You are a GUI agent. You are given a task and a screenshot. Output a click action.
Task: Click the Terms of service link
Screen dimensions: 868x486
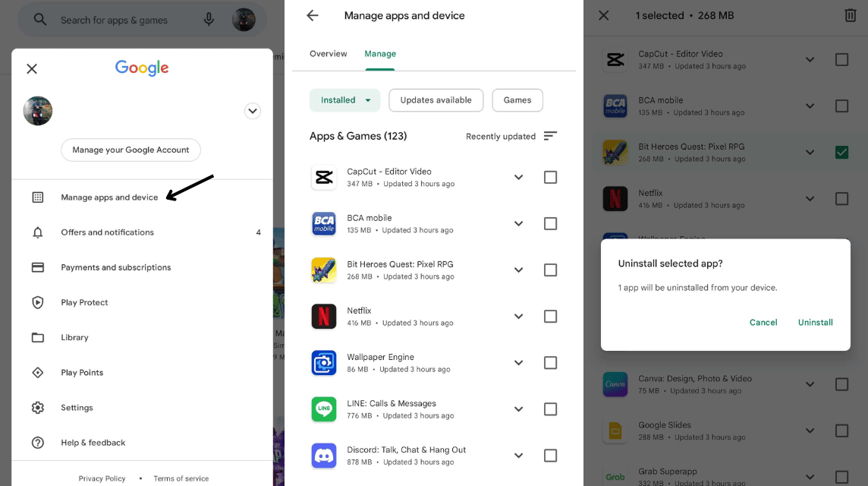pos(181,478)
